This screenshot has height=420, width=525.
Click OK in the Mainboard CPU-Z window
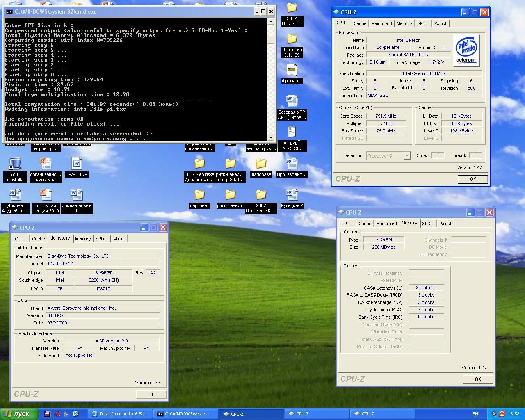point(151,394)
